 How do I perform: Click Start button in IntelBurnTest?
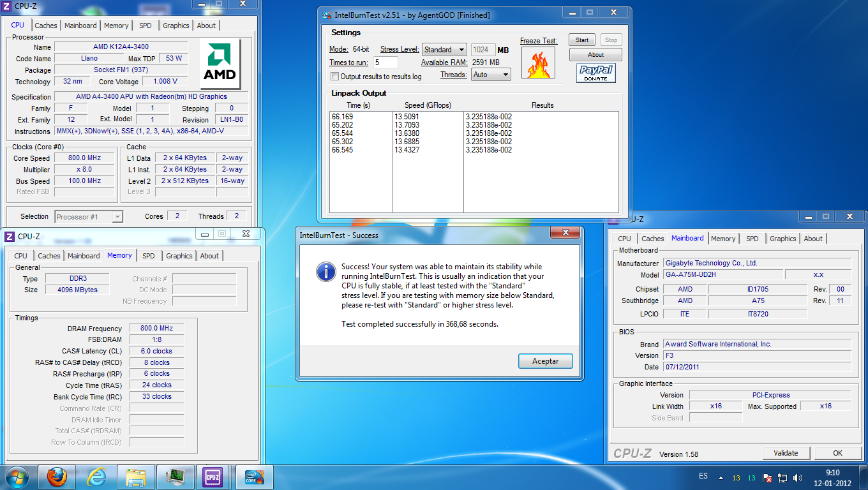582,40
